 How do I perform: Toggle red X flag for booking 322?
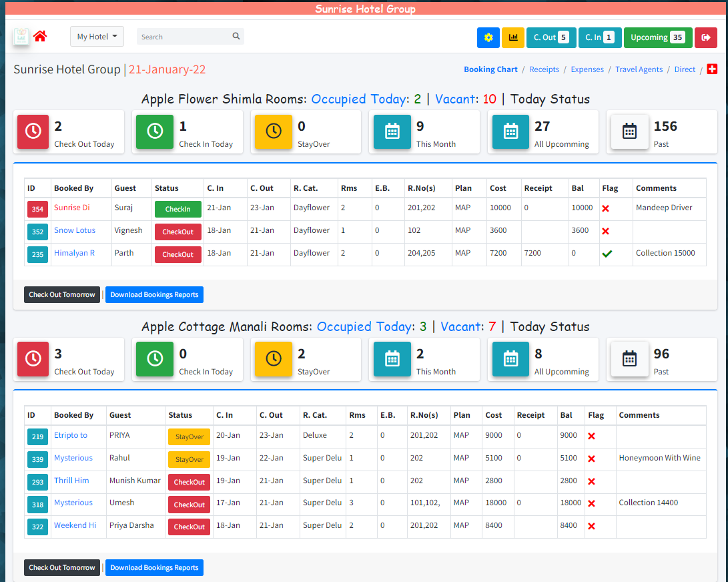pyautogui.click(x=591, y=526)
